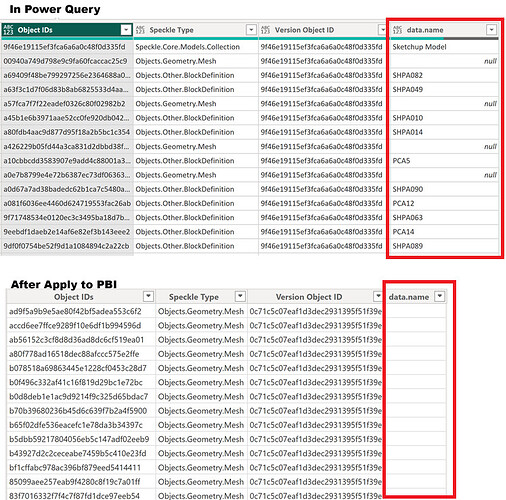Select object ID starting a081f6036ee4460d

67,203
